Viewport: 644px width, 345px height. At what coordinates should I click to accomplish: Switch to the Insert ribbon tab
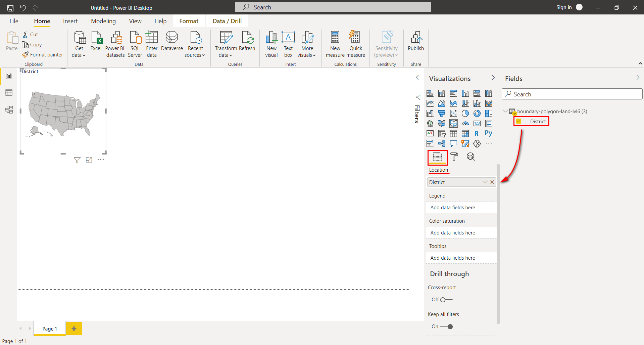[70, 21]
